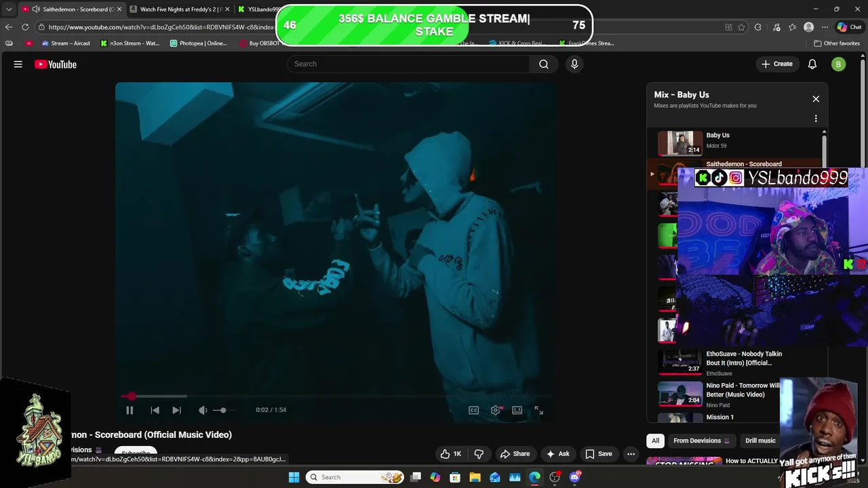
Task: Open Discord from the taskbar
Action: tap(575, 477)
